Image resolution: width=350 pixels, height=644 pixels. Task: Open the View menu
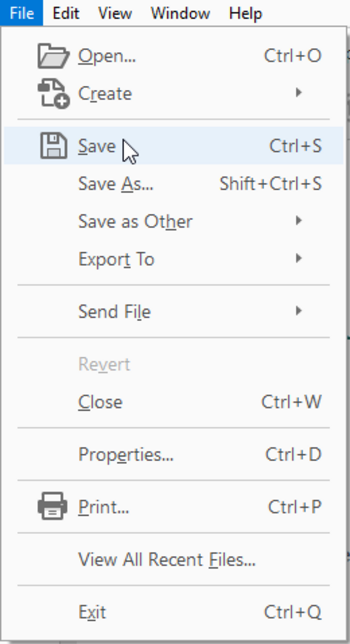(115, 13)
